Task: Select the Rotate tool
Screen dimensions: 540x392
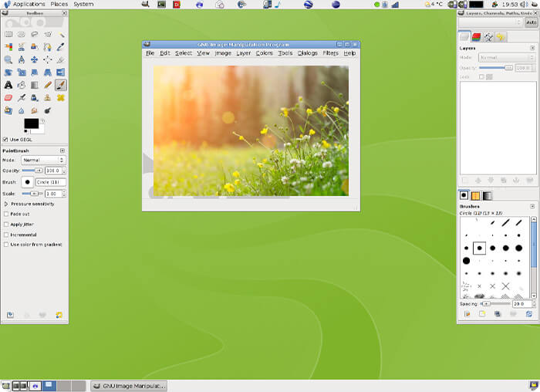Action: [x=8, y=73]
